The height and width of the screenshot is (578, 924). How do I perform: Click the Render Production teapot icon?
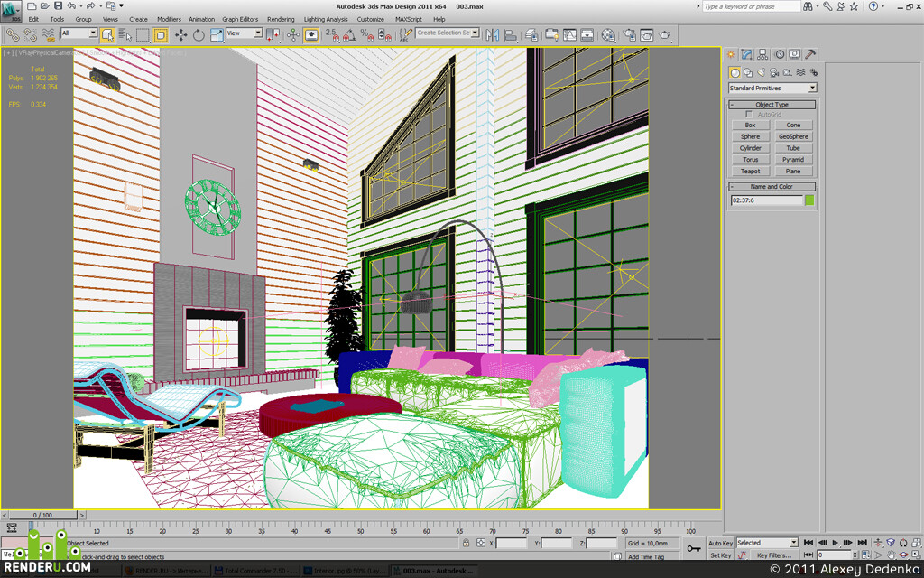pos(665,35)
